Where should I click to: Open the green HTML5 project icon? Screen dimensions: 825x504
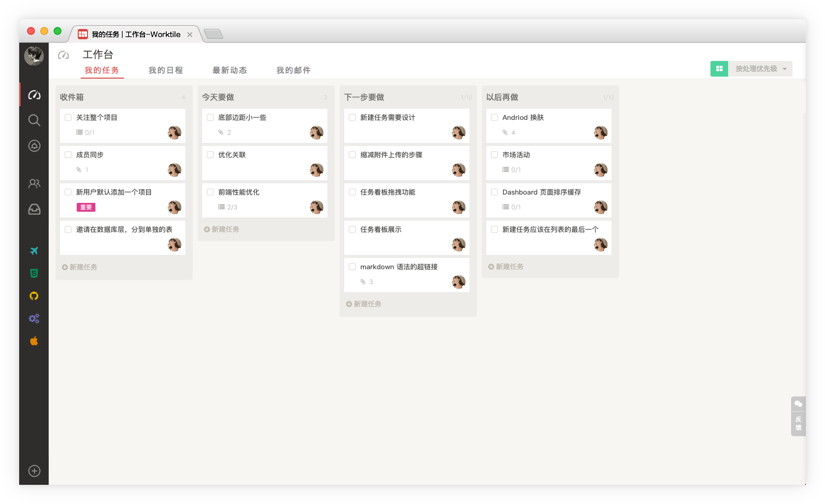coord(34,273)
